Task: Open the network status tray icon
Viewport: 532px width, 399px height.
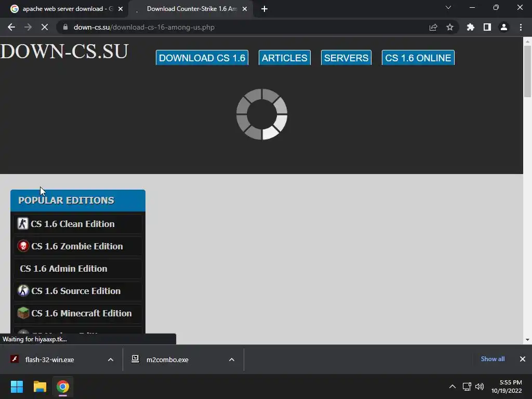Action: tap(467, 387)
